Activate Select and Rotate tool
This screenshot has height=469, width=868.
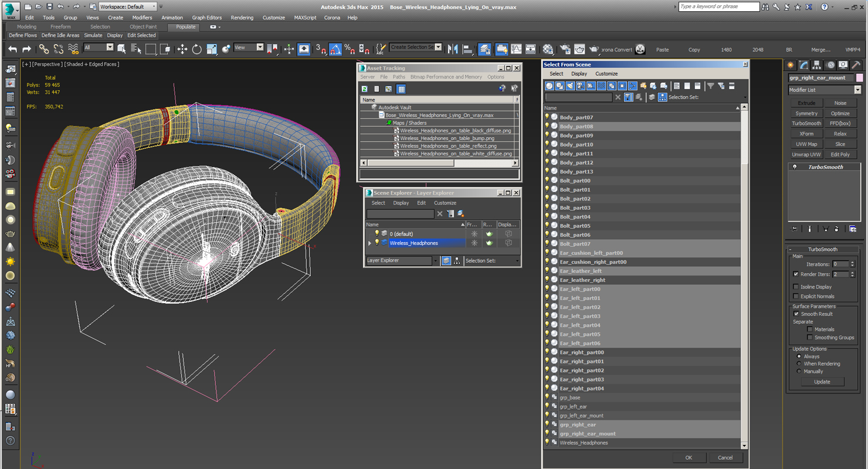coord(196,49)
